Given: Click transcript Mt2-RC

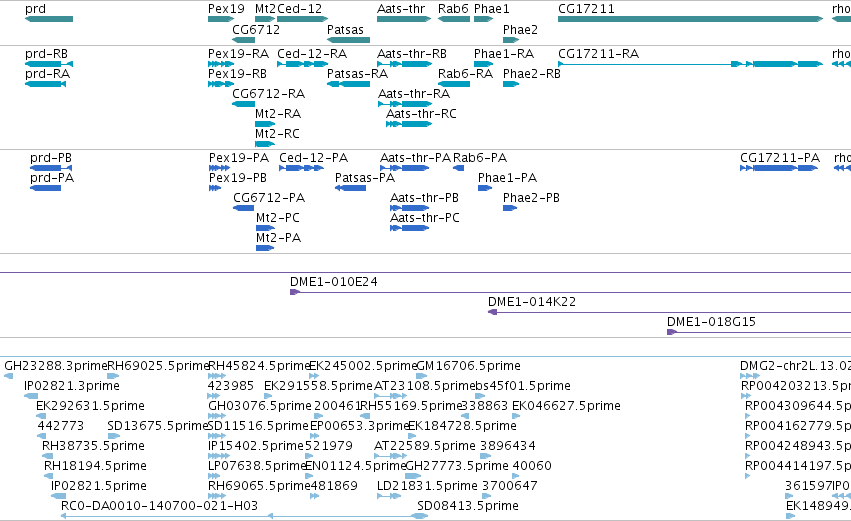Looking at the screenshot, I should (277, 134).
